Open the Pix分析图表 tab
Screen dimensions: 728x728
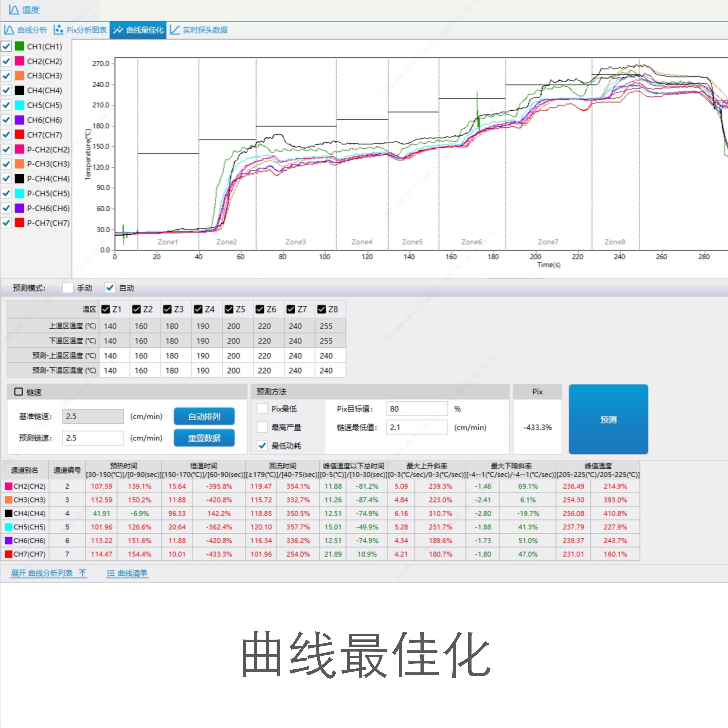click(x=86, y=30)
